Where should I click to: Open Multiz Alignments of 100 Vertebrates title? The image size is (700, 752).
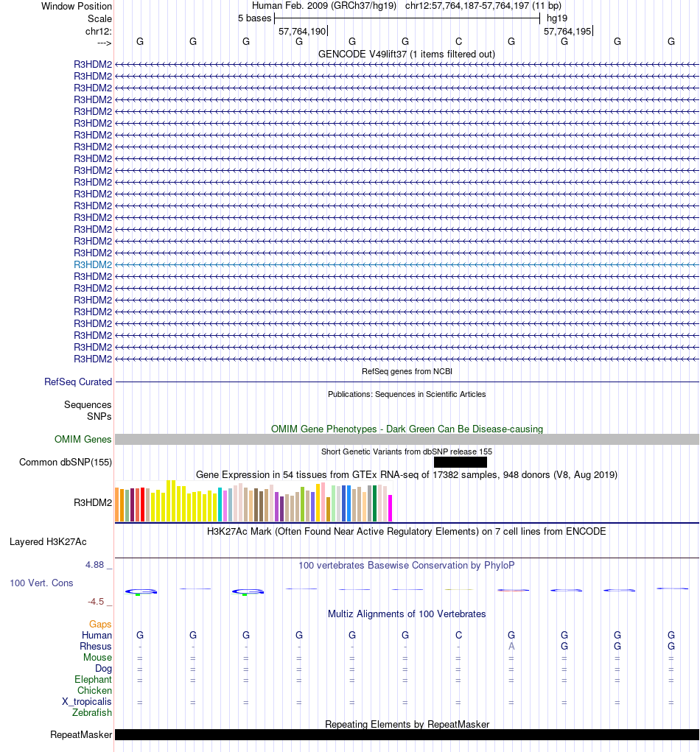click(407, 614)
